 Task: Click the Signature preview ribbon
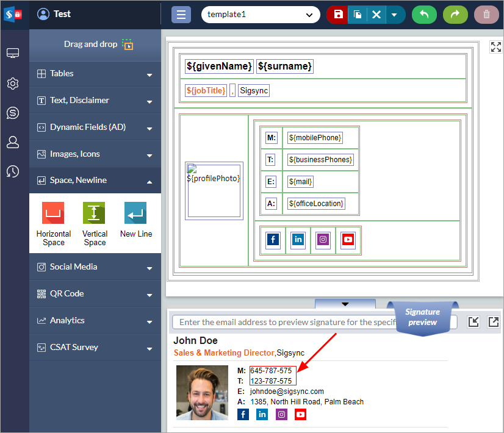(x=422, y=317)
